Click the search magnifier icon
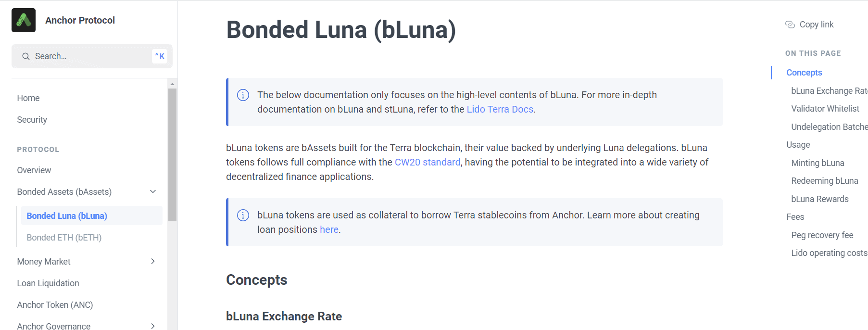The image size is (868, 330). 26,56
